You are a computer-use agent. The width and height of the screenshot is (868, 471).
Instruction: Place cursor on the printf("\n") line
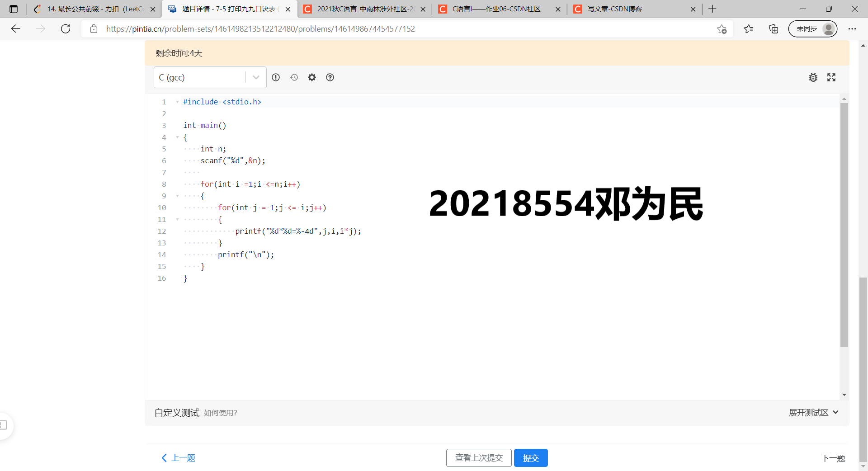246,255
